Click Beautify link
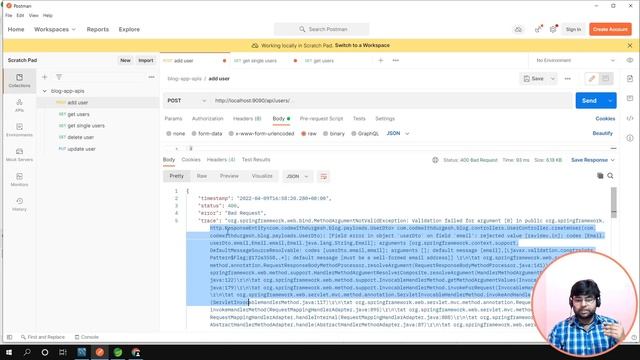 [x=602, y=133]
